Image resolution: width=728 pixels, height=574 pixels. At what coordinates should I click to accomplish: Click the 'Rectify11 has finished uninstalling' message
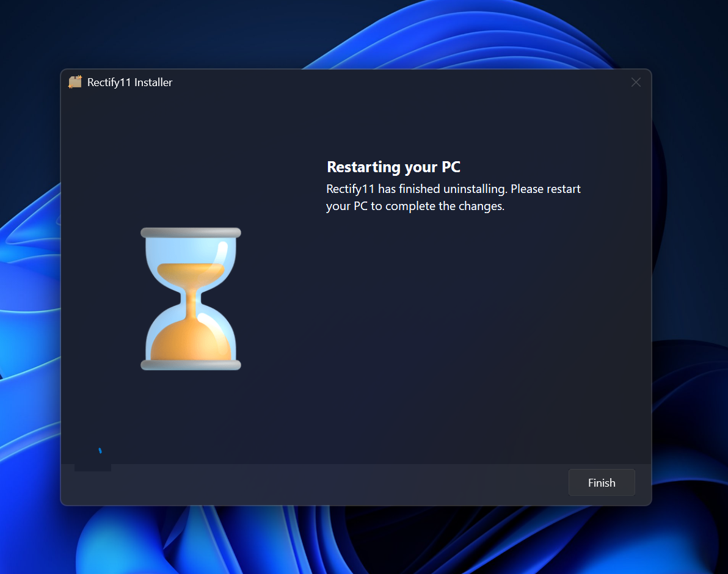click(x=453, y=197)
